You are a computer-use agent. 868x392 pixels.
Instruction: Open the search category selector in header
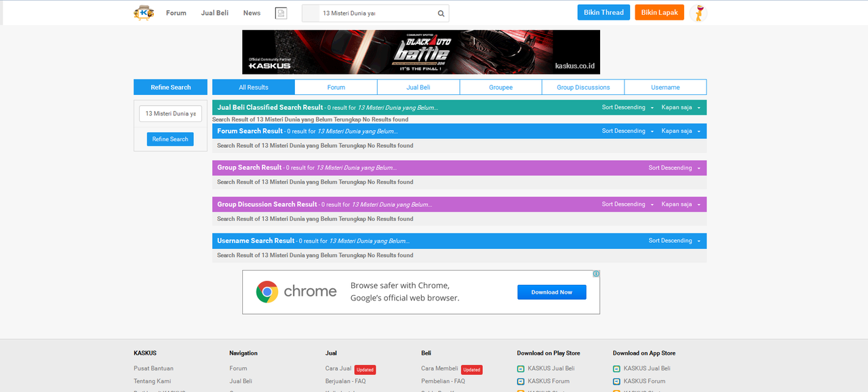click(311, 13)
